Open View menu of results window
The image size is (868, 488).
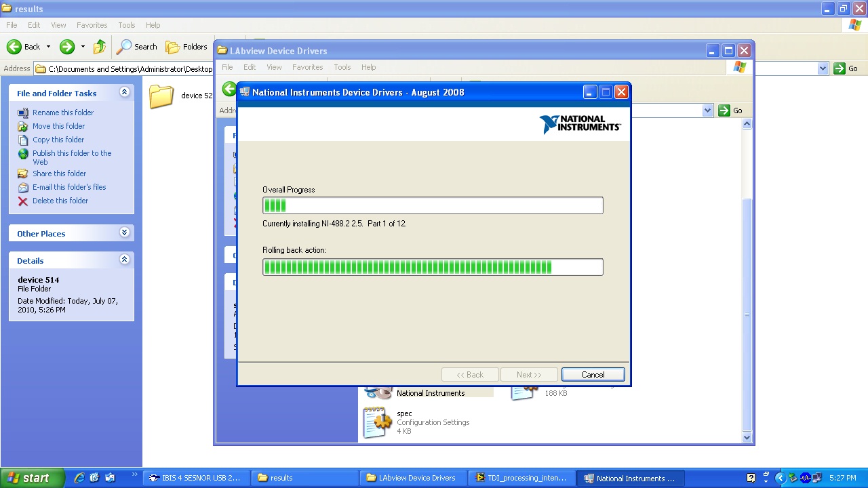58,25
